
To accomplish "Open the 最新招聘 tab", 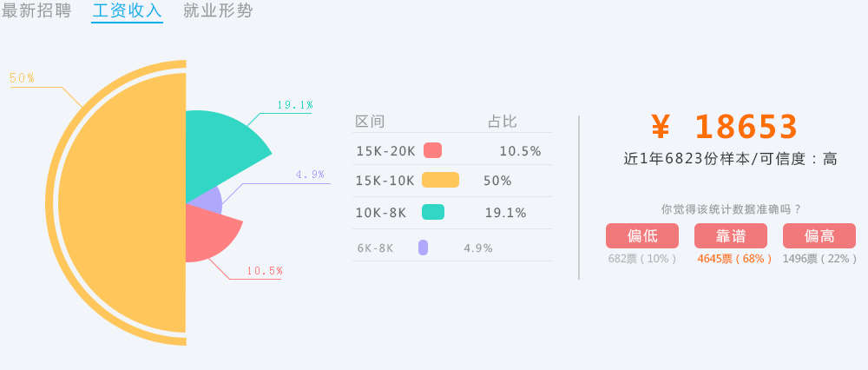I will click(36, 11).
